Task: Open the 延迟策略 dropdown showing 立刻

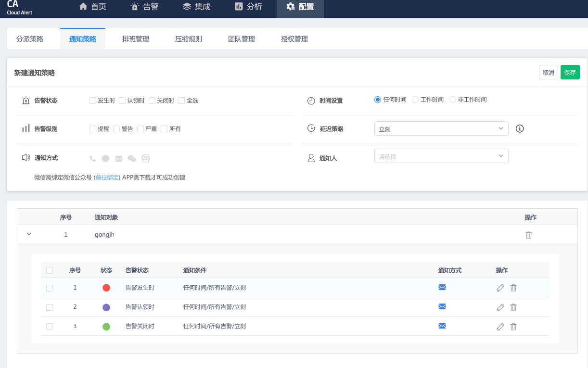Action: click(441, 128)
